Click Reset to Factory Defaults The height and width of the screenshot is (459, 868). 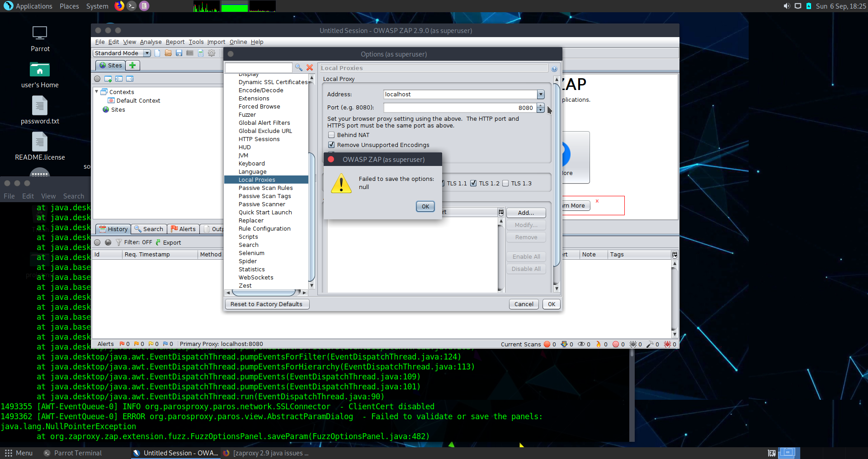point(267,304)
